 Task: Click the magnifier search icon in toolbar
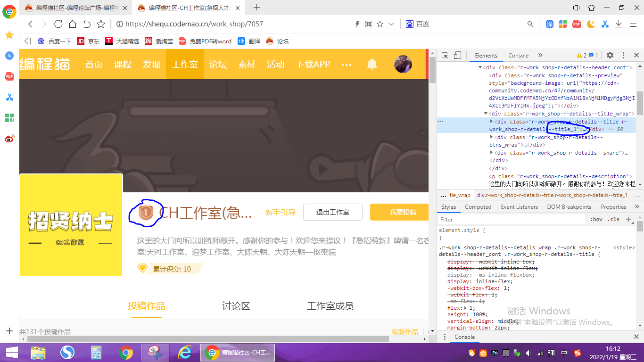(x=530, y=24)
